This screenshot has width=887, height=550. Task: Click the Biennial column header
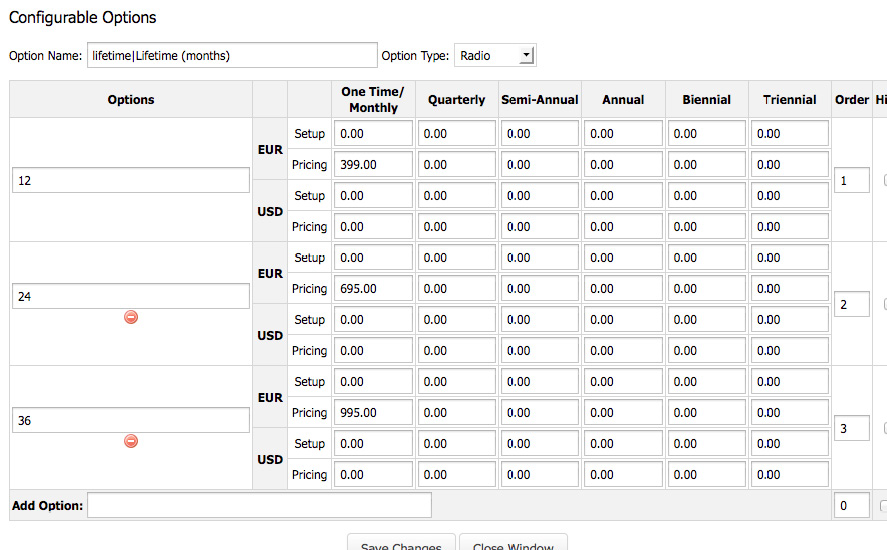(x=707, y=100)
